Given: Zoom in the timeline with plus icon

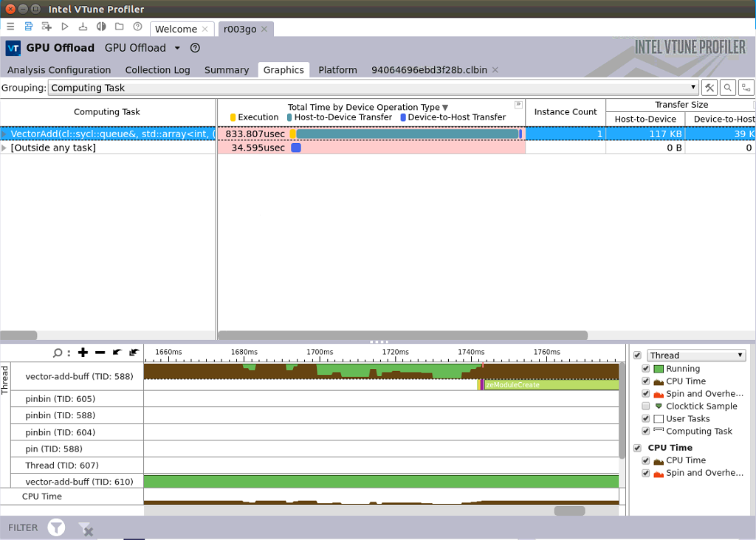Looking at the screenshot, I should pyautogui.click(x=83, y=353).
